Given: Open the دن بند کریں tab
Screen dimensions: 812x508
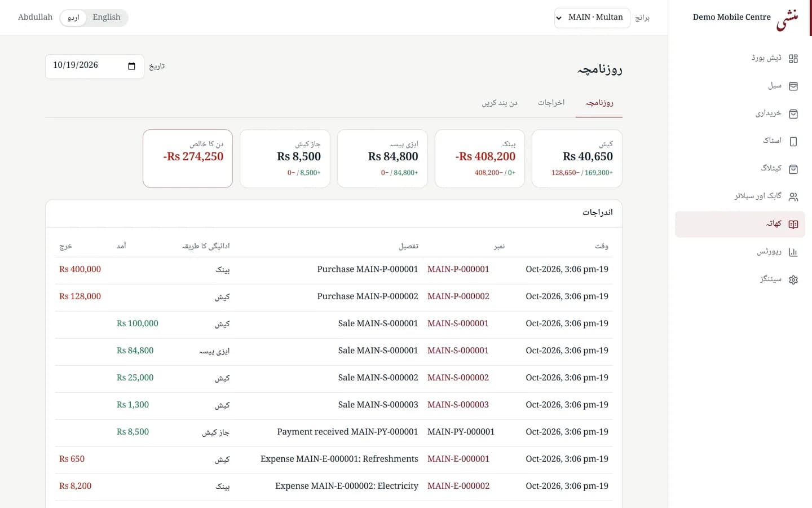Looking at the screenshot, I should (x=499, y=103).
